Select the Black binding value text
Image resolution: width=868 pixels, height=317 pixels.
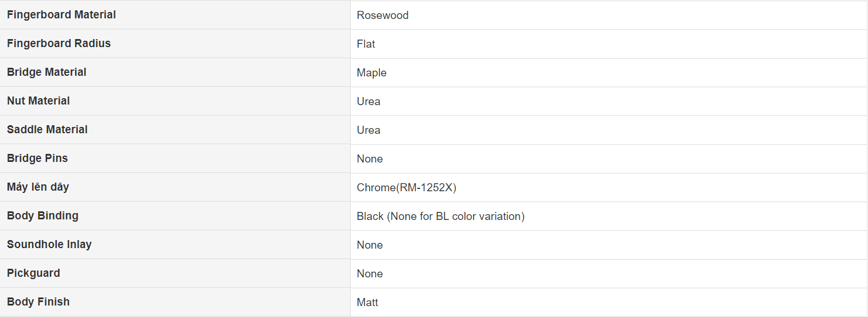(x=440, y=217)
